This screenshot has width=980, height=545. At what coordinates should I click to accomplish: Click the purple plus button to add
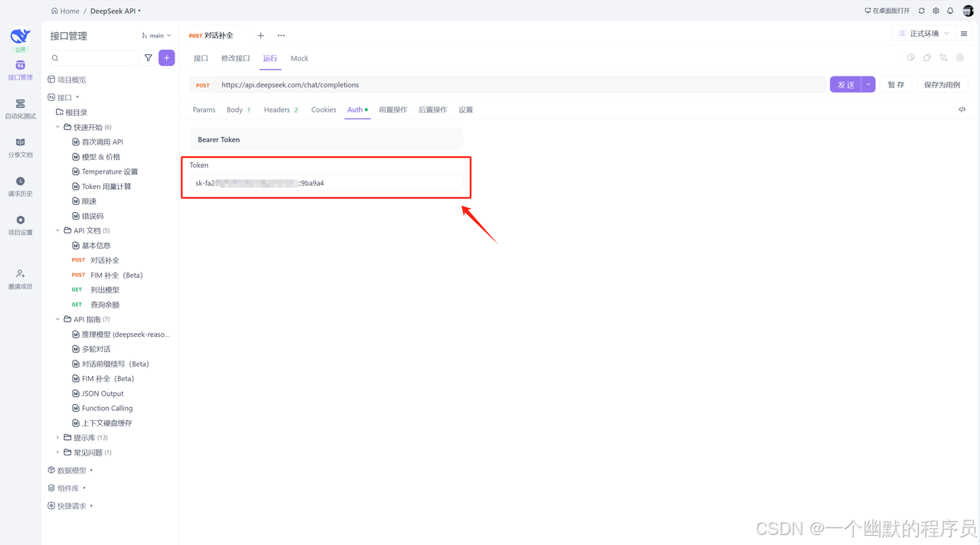[x=167, y=58]
